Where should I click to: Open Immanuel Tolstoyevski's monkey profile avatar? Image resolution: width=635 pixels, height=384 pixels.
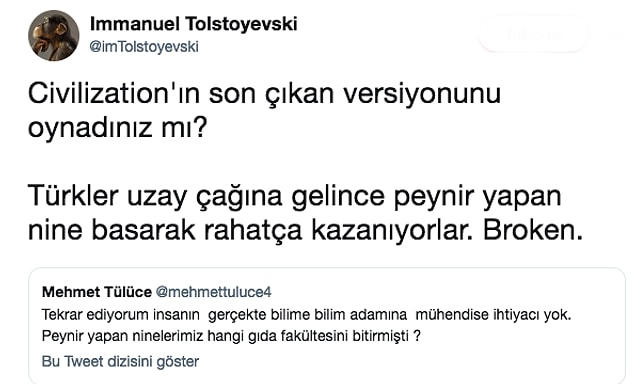[x=53, y=36]
